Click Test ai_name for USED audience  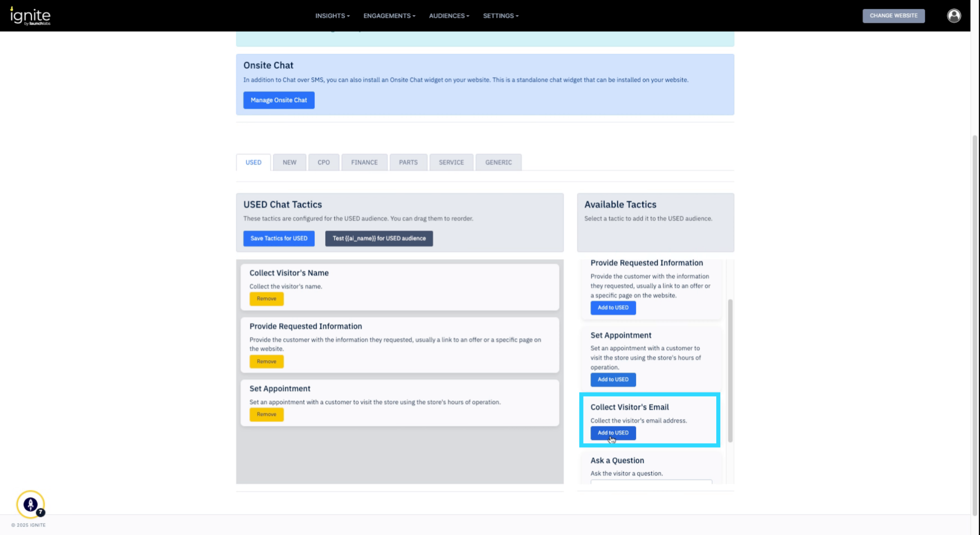[379, 239]
